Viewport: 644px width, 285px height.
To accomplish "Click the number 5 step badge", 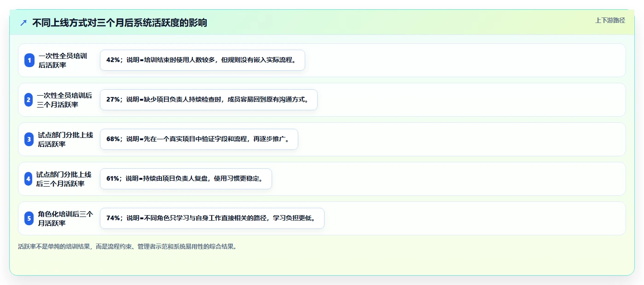I will [x=29, y=218].
